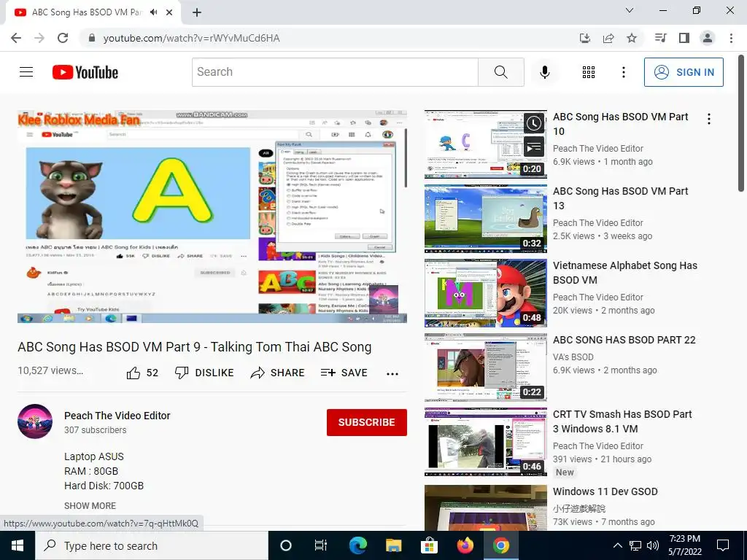The image size is (747, 560).
Task: Share the video
Action: (x=277, y=373)
